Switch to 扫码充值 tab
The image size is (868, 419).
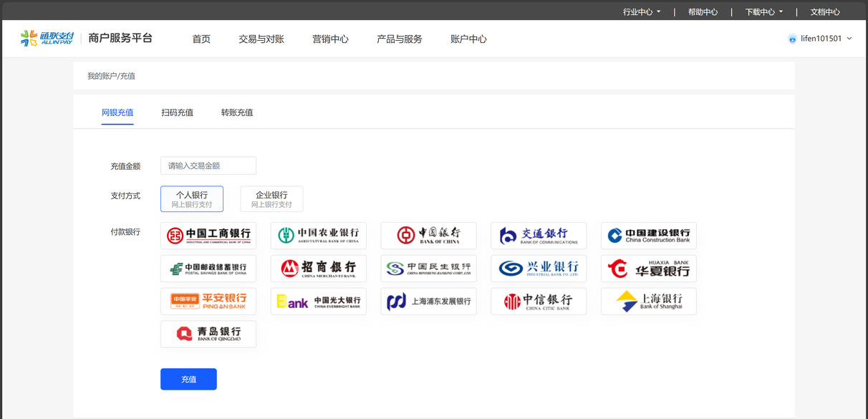[177, 112]
